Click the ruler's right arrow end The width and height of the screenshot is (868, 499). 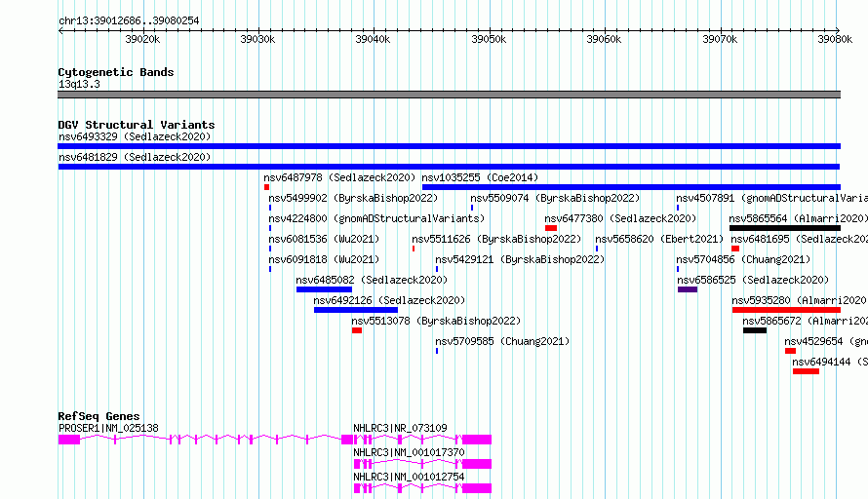(x=838, y=30)
